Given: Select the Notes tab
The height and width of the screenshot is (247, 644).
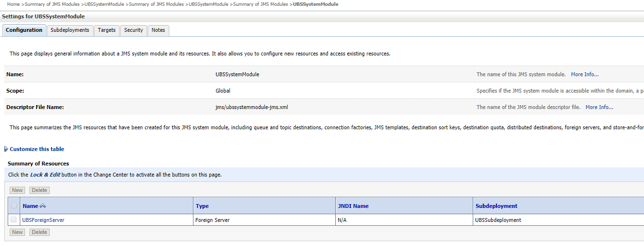Looking at the screenshot, I should click(158, 30).
